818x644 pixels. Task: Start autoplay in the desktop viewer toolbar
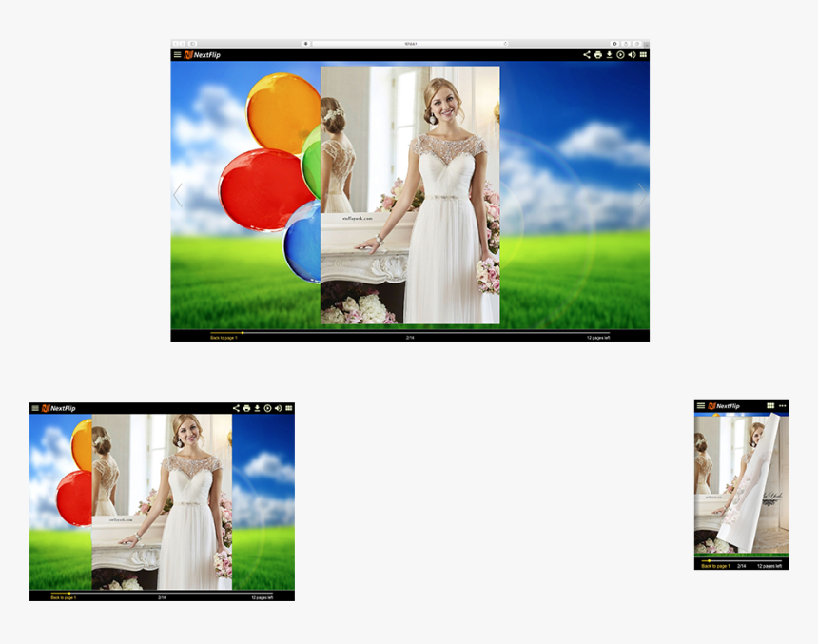620,55
